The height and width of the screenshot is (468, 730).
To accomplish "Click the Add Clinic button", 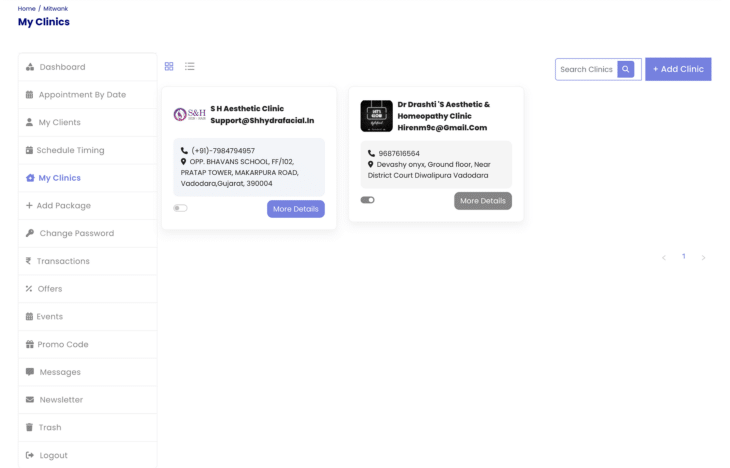I will click(x=678, y=69).
